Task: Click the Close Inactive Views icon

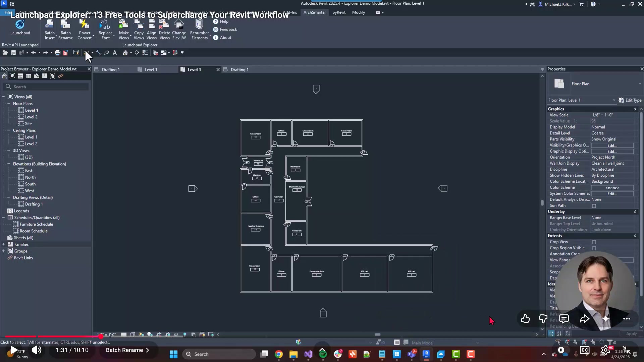Action: [155, 53]
